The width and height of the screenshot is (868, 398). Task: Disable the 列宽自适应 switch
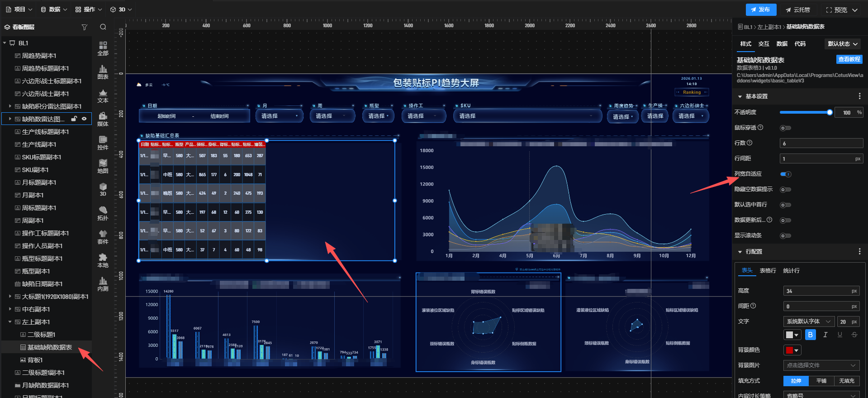click(x=786, y=174)
